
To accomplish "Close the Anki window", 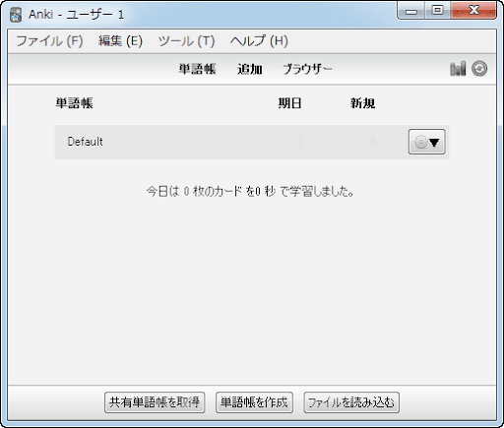I will point(473,11).
